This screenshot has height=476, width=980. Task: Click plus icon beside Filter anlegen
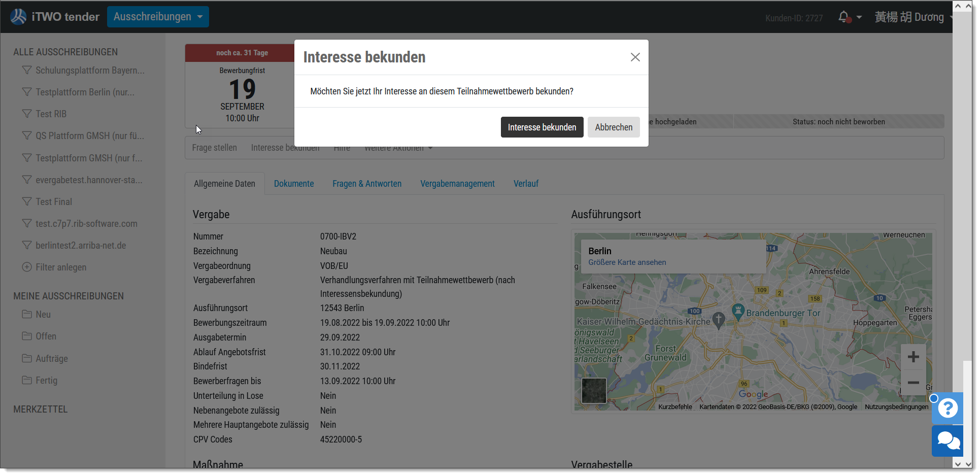27,267
